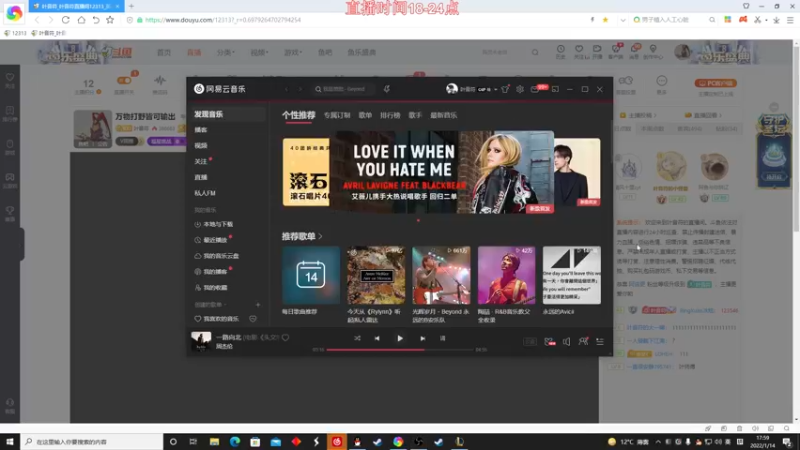The height and width of the screenshot is (450, 800).
Task: Open the NetEase message inbox icon
Action: pyautogui.click(x=535, y=89)
